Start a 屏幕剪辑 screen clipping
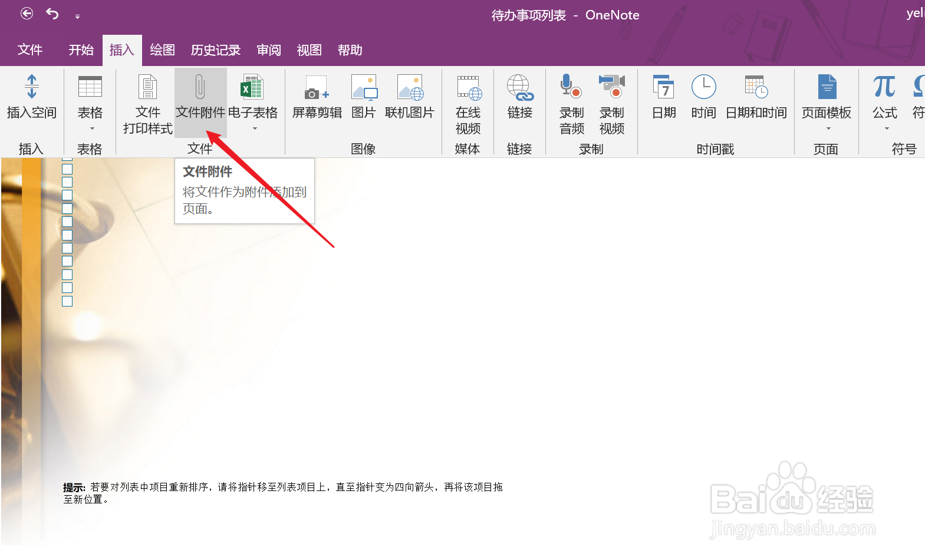The image size is (925, 560). 317,97
